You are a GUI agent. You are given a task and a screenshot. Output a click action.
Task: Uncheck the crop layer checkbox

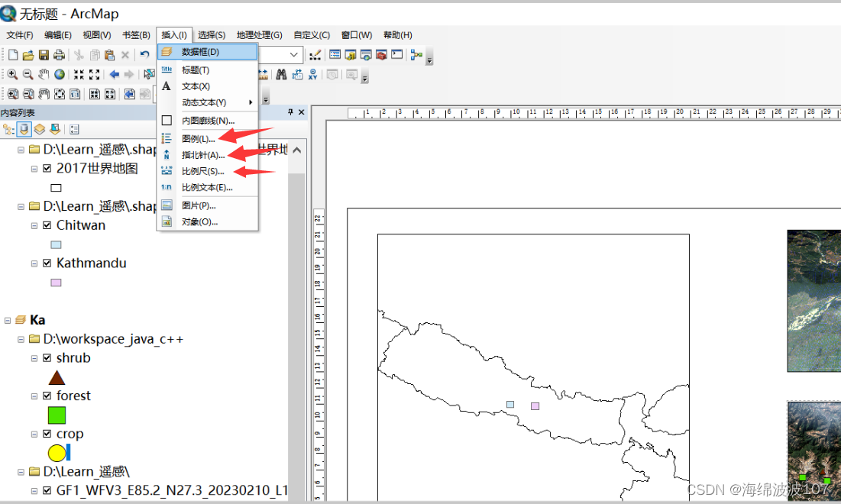coord(47,434)
